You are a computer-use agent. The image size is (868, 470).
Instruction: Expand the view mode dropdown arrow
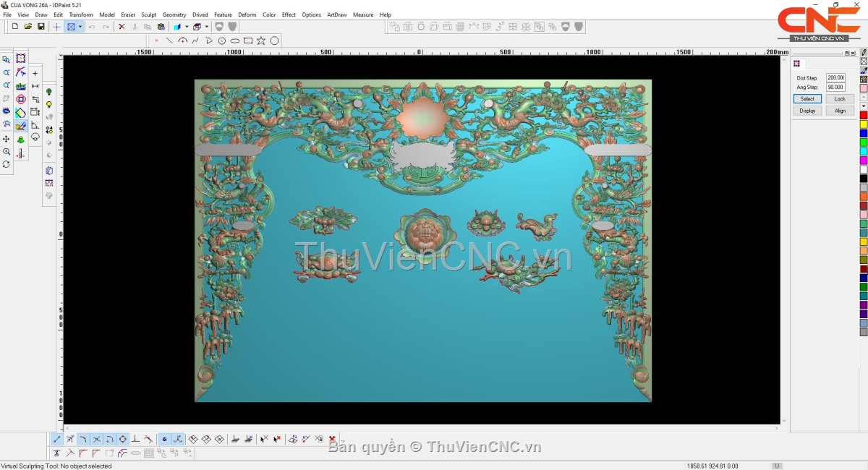tap(80, 27)
